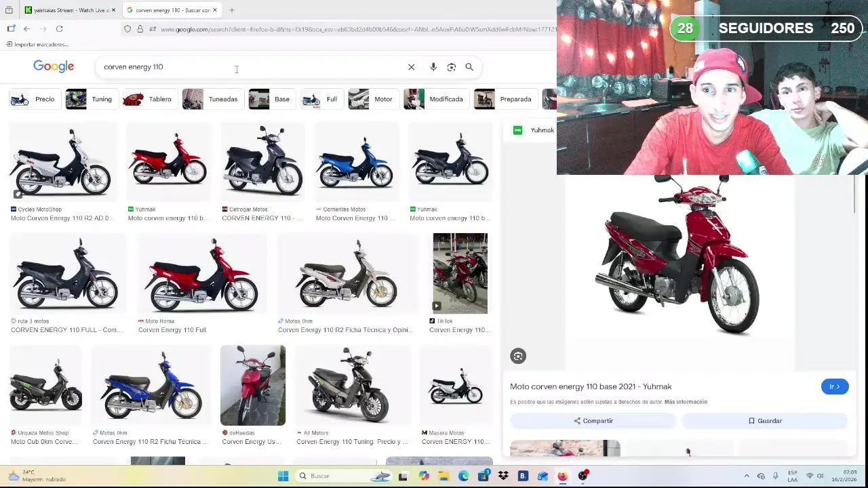The width and height of the screenshot is (868, 488).
Task: Open Cycles MotoShop white motorcycle thumbnail
Action: (61, 163)
